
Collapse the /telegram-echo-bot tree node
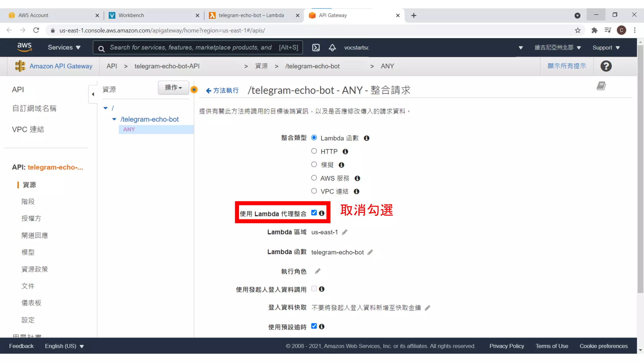click(x=114, y=119)
